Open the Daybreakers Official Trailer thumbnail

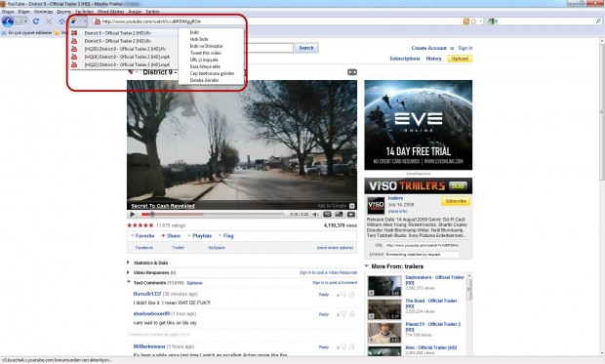pos(384,286)
